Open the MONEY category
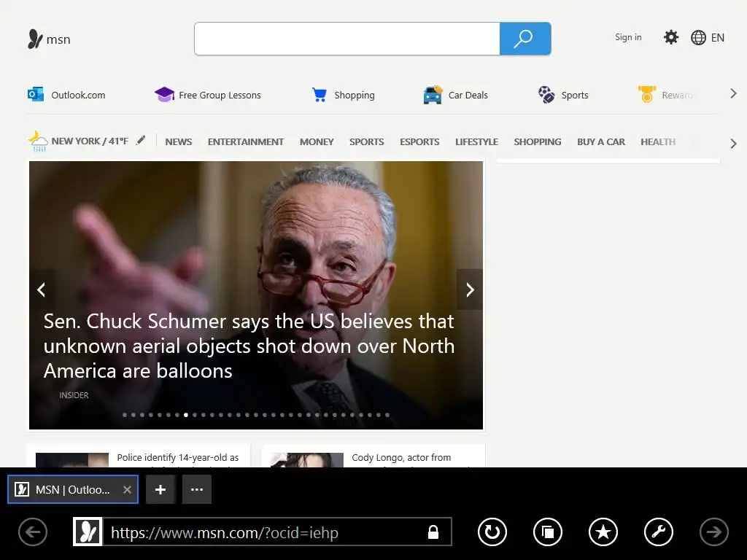Screen dimensions: 747x560 point(317,142)
